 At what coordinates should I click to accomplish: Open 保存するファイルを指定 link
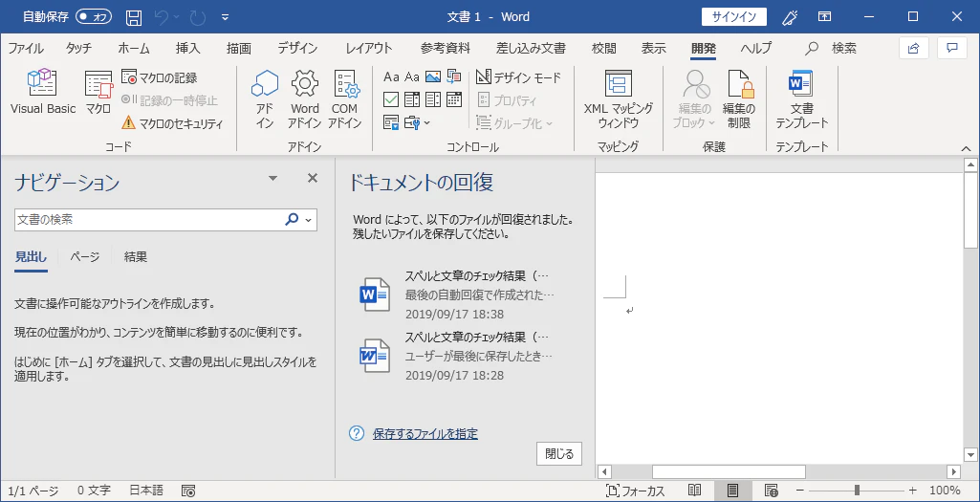pyautogui.click(x=425, y=434)
